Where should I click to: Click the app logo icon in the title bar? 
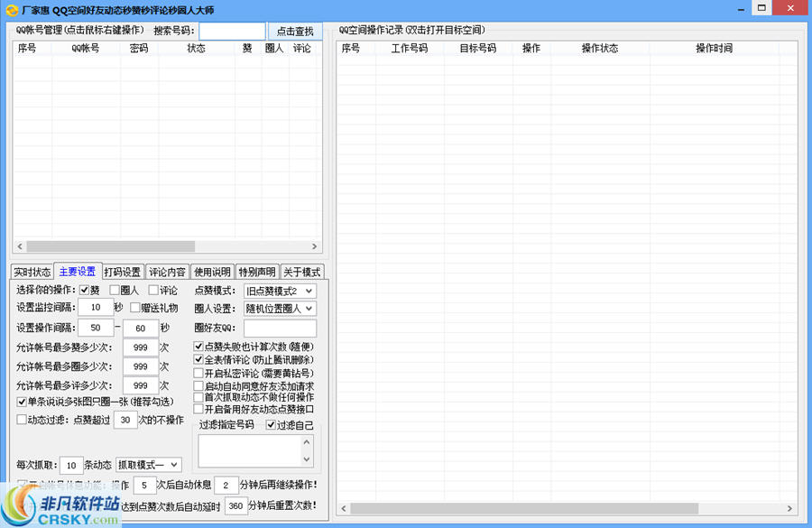pyautogui.click(x=12, y=10)
